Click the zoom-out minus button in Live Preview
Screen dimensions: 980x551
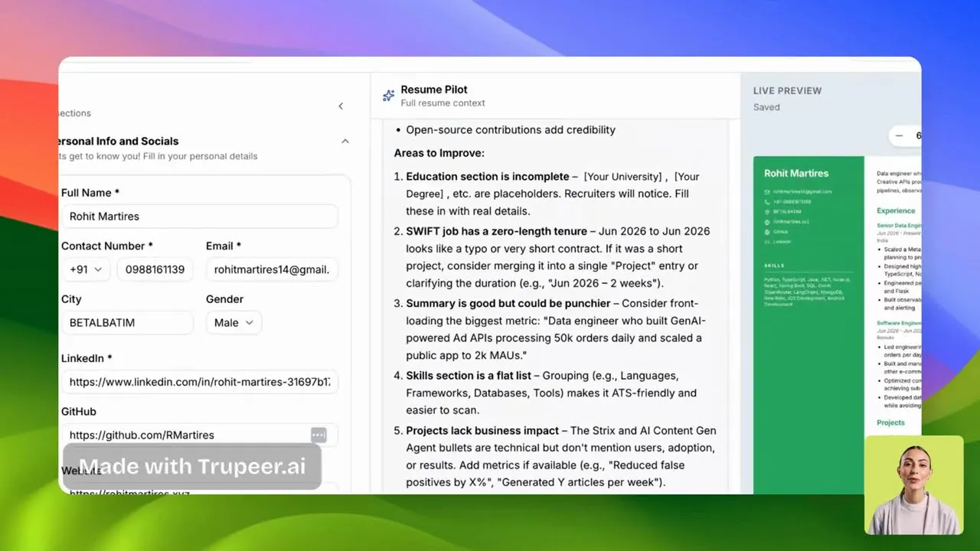click(899, 136)
